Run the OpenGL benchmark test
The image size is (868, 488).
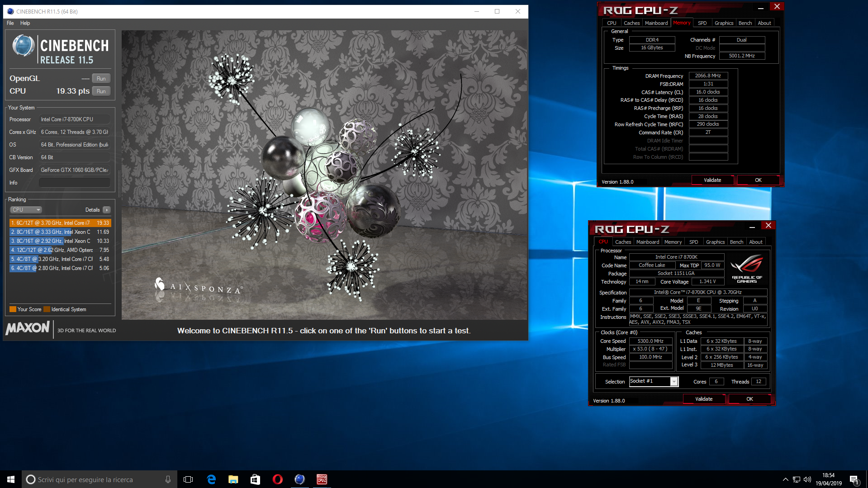click(101, 78)
